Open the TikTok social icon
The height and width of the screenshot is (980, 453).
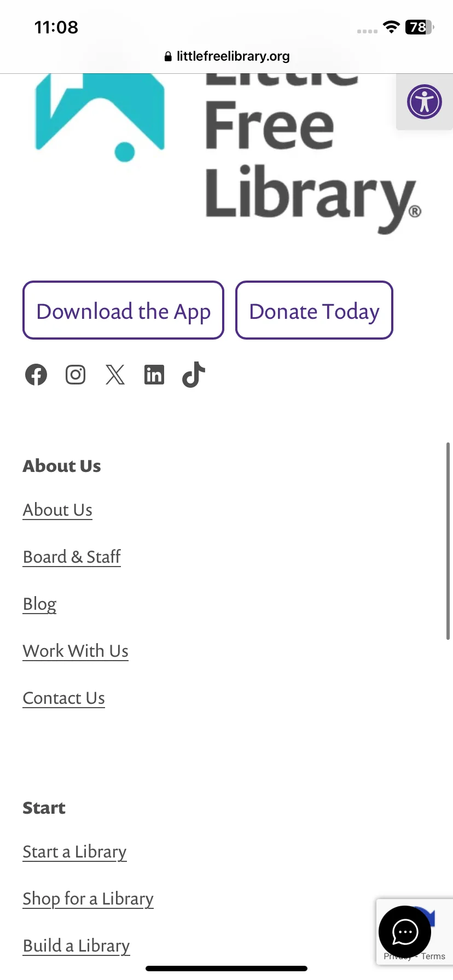[194, 375]
